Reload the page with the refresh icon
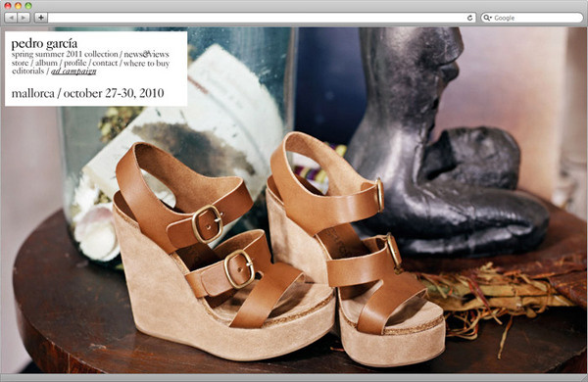 click(469, 18)
